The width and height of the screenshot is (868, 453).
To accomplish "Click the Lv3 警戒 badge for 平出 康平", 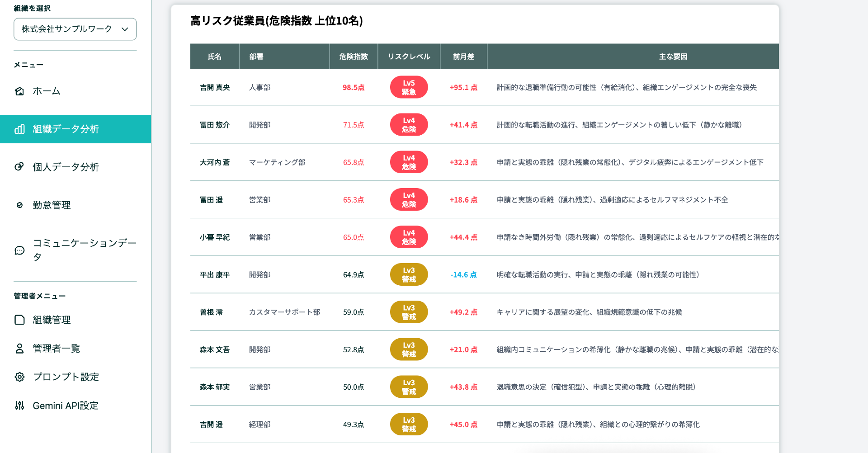I will click(409, 274).
